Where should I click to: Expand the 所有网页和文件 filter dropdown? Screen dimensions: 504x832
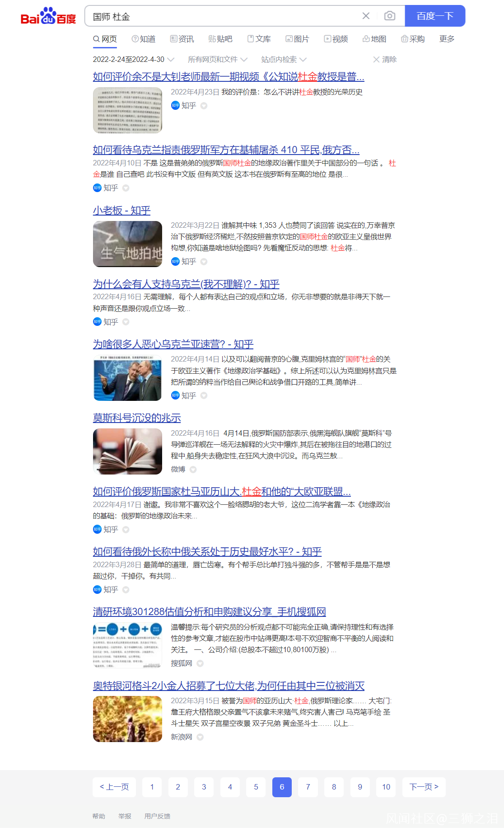pos(218,60)
